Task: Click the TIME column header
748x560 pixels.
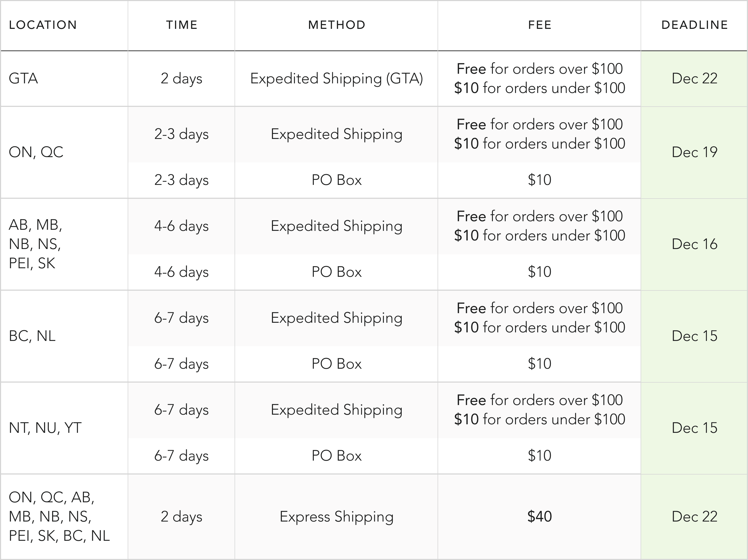Action: click(182, 25)
